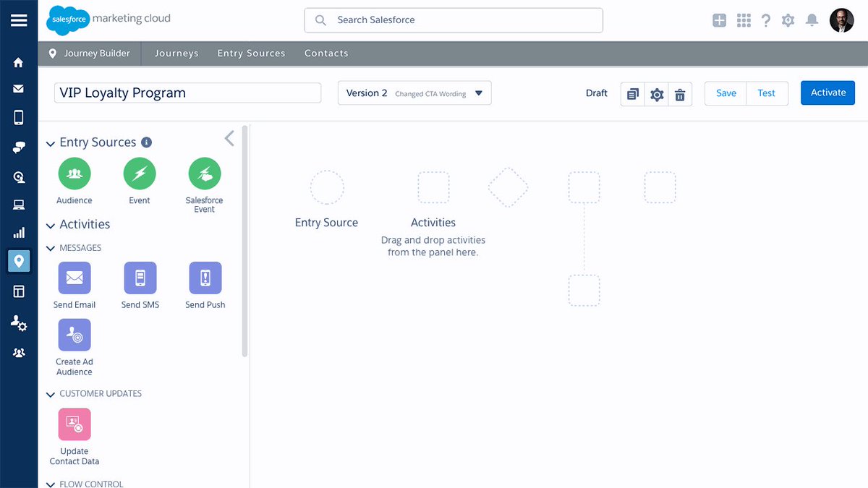Go to Home in left sidebar
Image resolution: width=868 pixels, height=488 pixels.
pyautogui.click(x=19, y=63)
